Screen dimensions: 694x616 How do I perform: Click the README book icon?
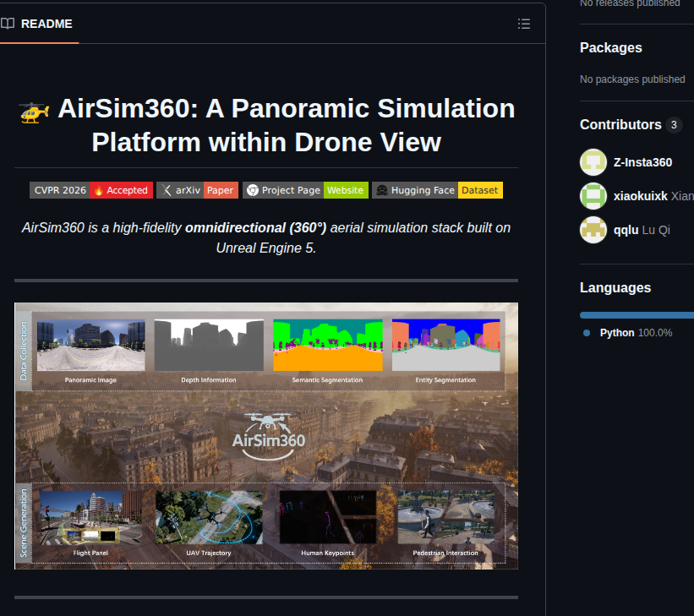(x=8, y=24)
